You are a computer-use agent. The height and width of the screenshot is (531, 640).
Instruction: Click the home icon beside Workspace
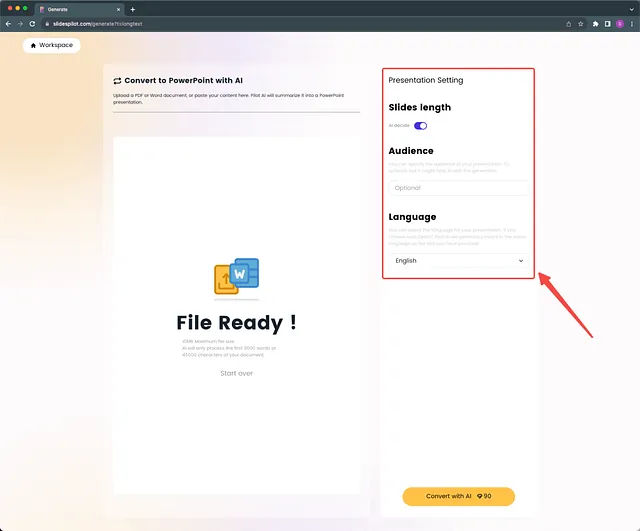tap(33, 45)
